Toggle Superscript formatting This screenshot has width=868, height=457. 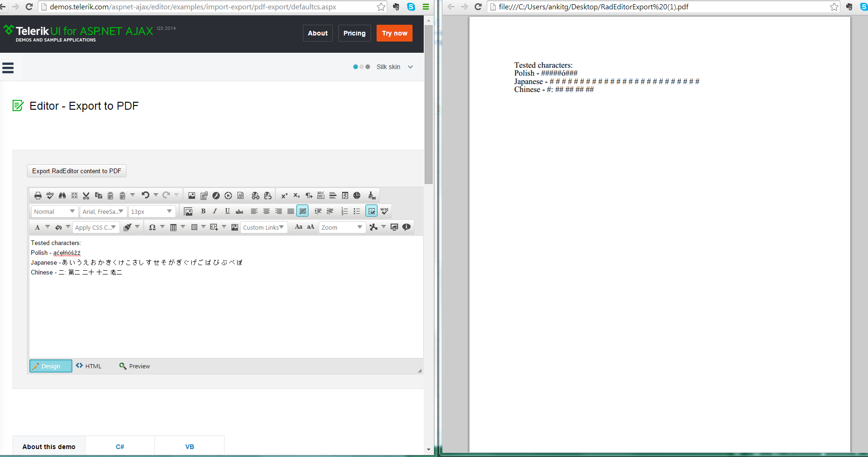[284, 196]
